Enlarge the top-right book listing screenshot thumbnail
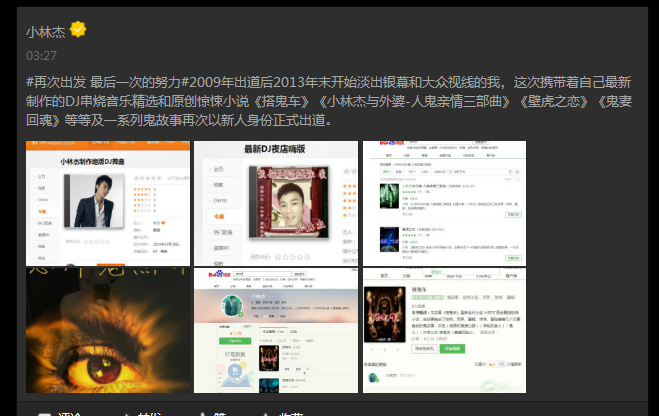Image resolution: width=659 pixels, height=416 pixels. click(x=444, y=203)
